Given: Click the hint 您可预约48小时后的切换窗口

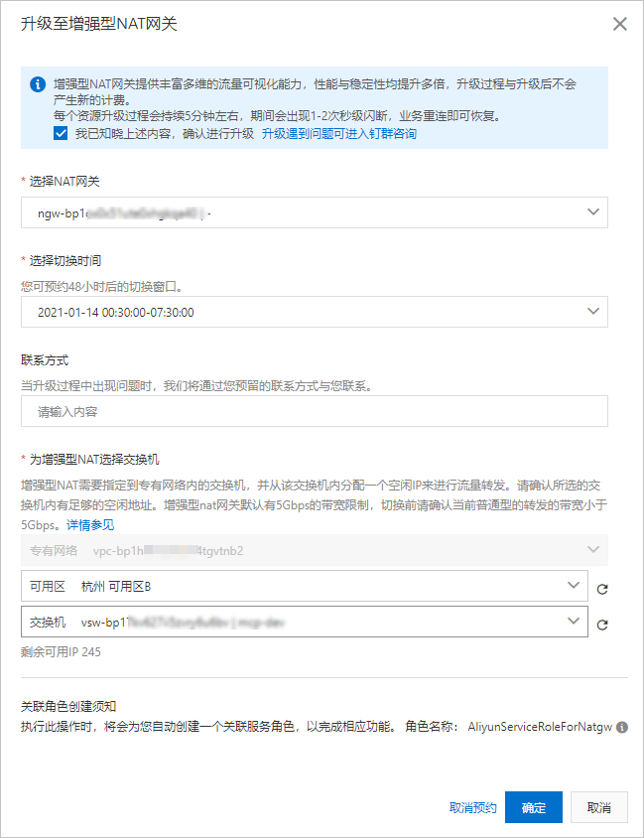Looking at the screenshot, I should click(102, 287).
